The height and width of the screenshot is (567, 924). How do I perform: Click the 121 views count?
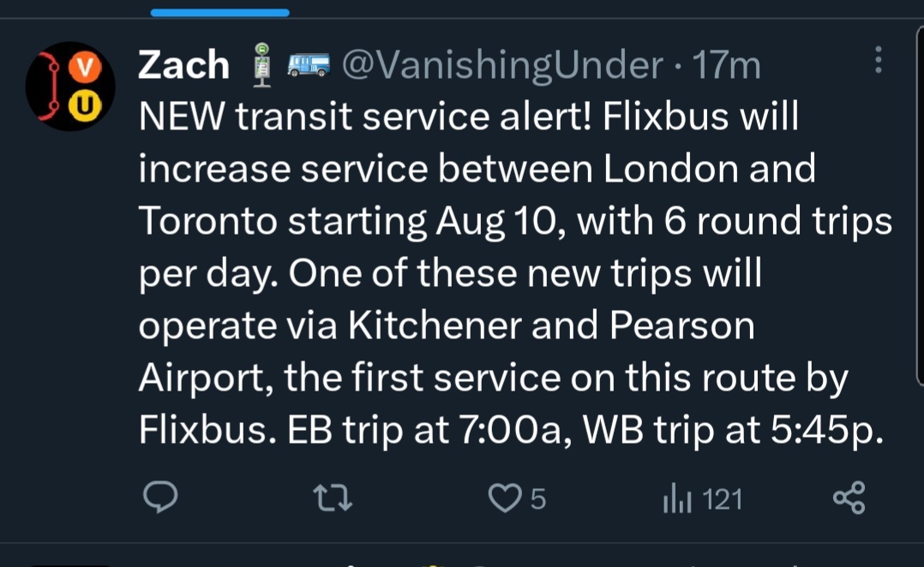pyautogui.click(x=722, y=498)
